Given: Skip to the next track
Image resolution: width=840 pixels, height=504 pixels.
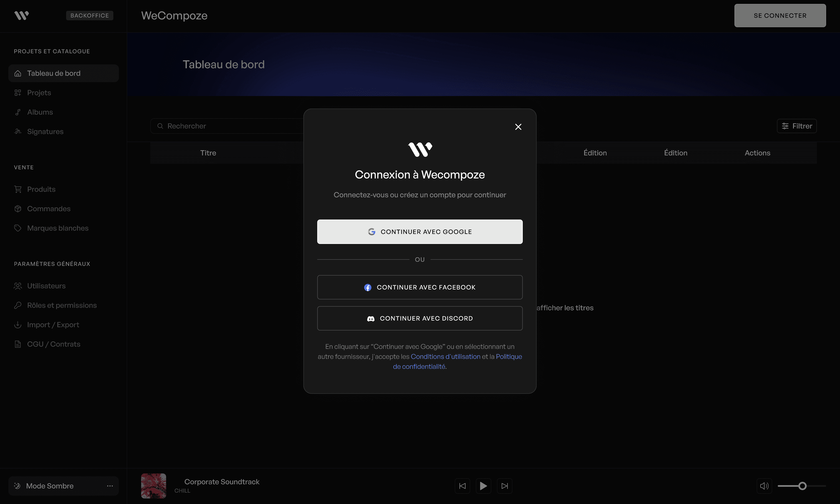Looking at the screenshot, I should (x=505, y=486).
